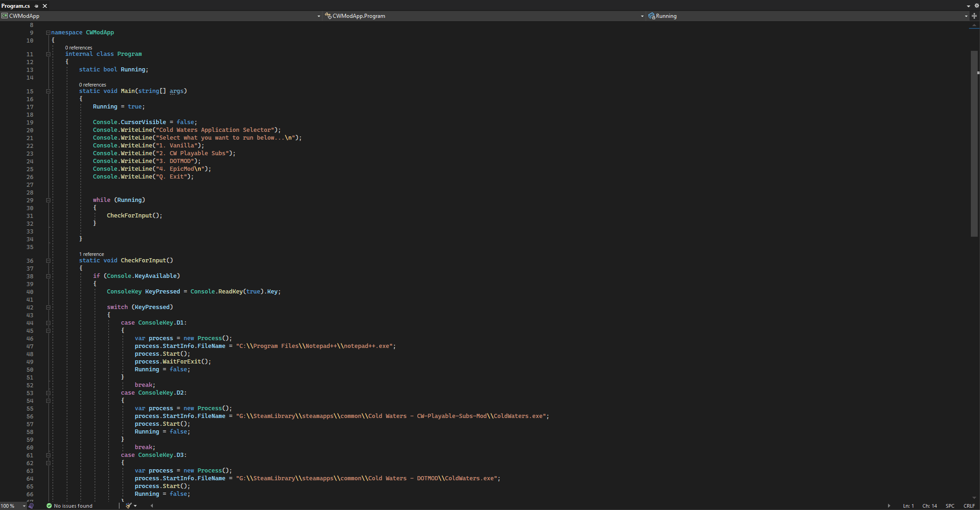Click horizontal scrollbar left arrow

point(152,506)
